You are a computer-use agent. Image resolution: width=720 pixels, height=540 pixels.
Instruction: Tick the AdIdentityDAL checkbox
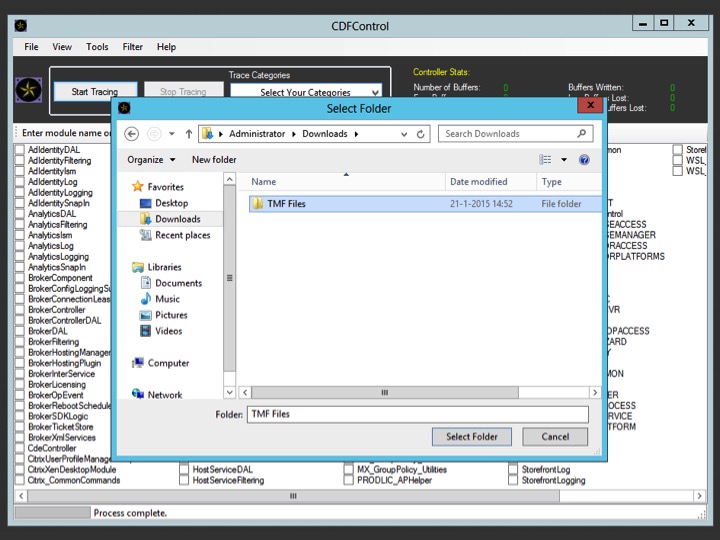(20, 150)
